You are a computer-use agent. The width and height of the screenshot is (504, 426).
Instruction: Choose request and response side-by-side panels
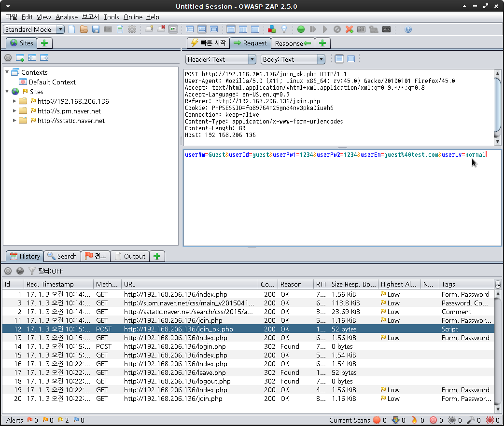point(243,29)
